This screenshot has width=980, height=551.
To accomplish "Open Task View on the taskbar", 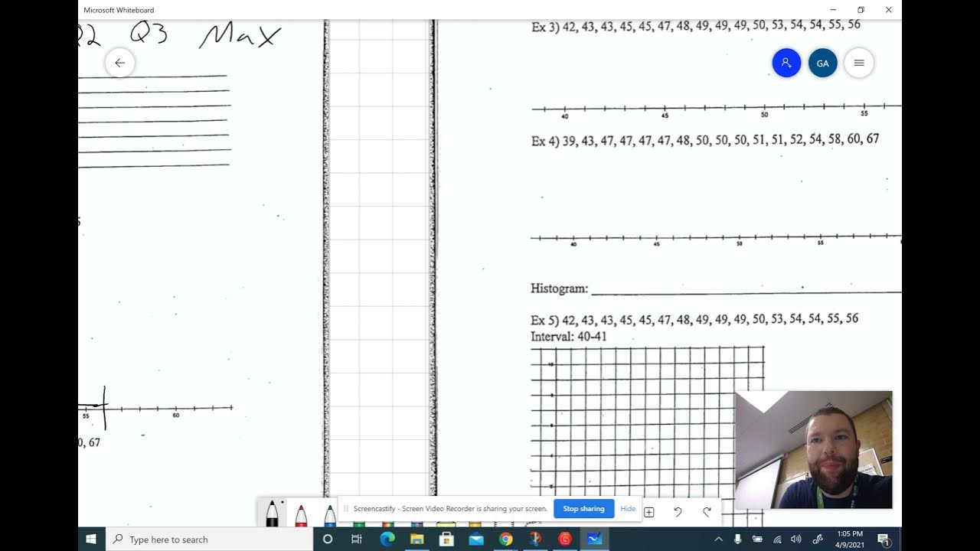I will pos(357,539).
